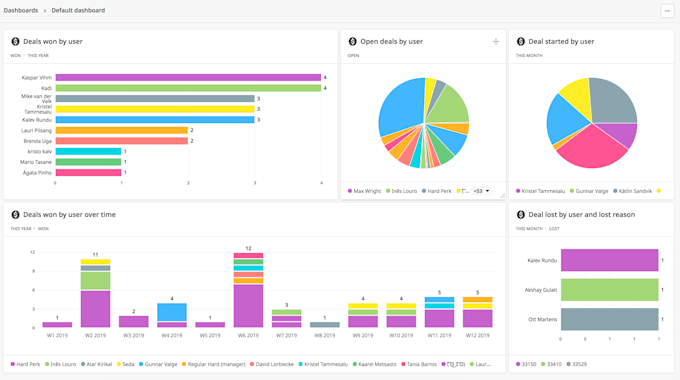This screenshot has width=680, height=380.
Task: Click the dollar icon beside Open deals by user
Action: coord(353,41)
